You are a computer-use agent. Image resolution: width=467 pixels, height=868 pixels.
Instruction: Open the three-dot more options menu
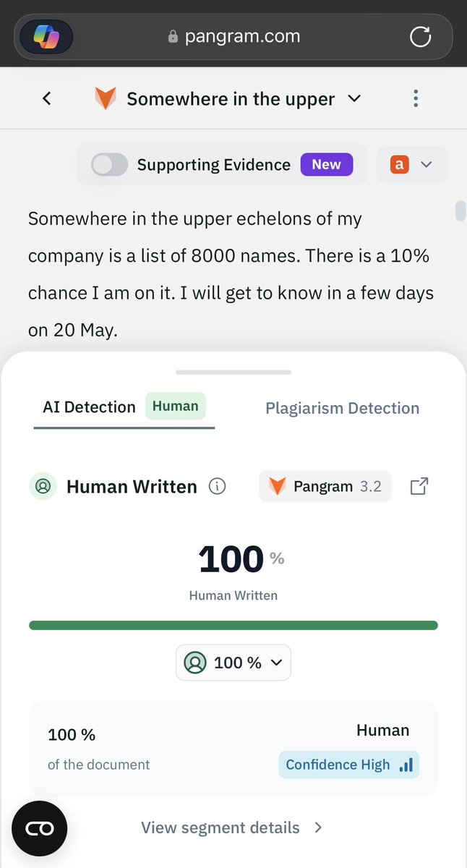tap(416, 98)
